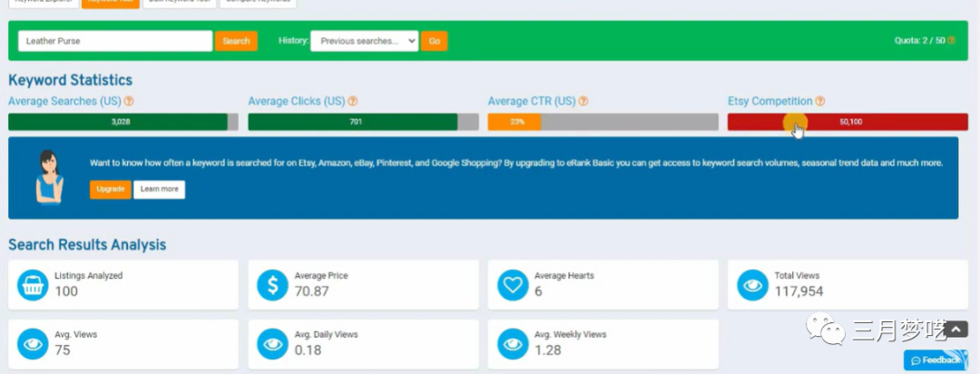Click the dollar icon for Average Price
The height and width of the screenshot is (374, 980).
pyautogui.click(x=272, y=285)
